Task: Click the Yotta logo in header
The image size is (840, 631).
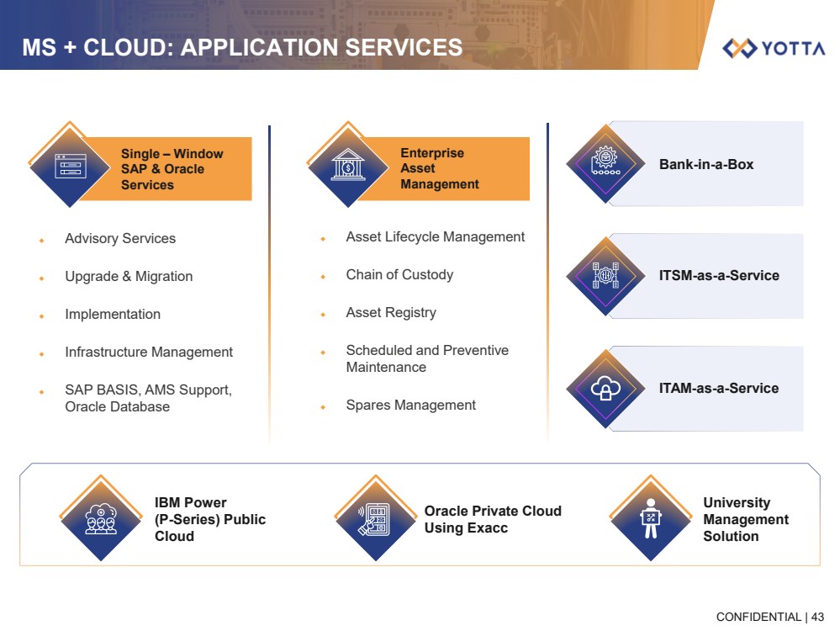Action: (x=774, y=48)
